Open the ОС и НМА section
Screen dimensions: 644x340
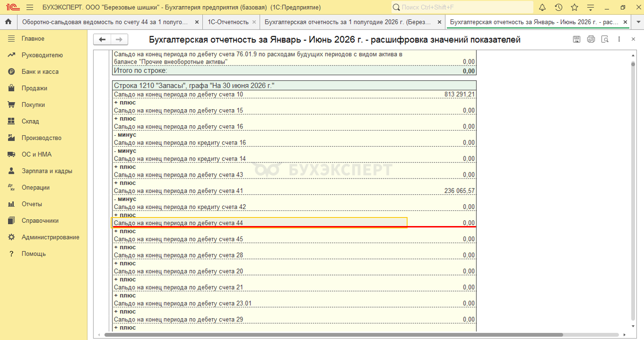[x=37, y=154]
